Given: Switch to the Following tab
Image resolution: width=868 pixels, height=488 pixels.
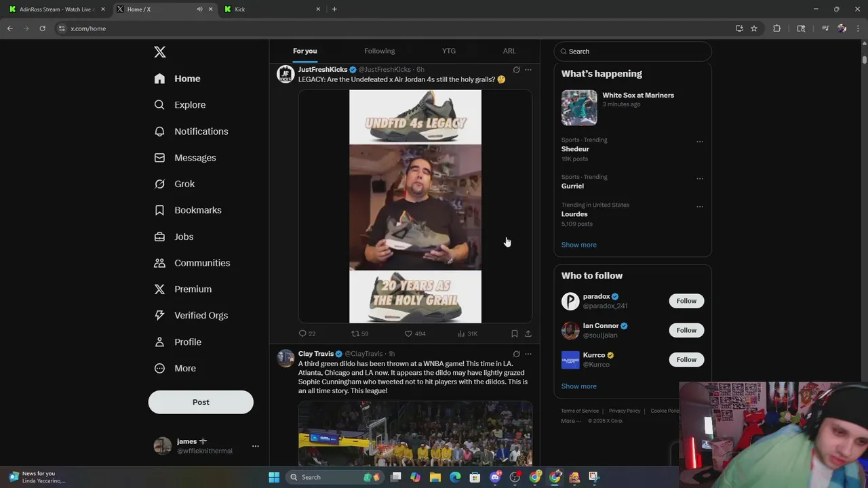Looking at the screenshot, I should point(380,51).
